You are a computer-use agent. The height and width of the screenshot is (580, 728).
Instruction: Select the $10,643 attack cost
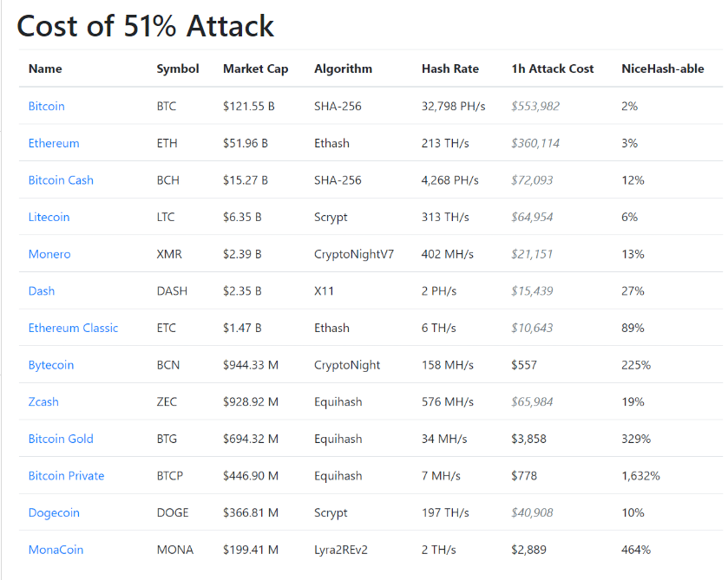point(532,328)
